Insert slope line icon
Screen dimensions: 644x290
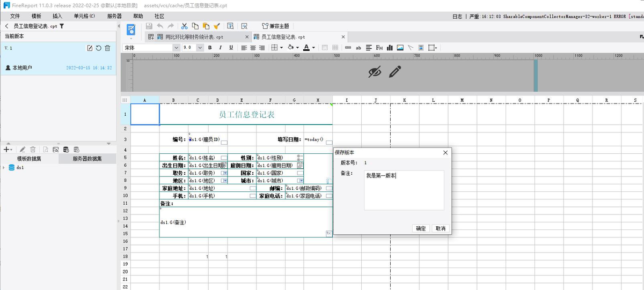pyautogui.click(x=411, y=47)
